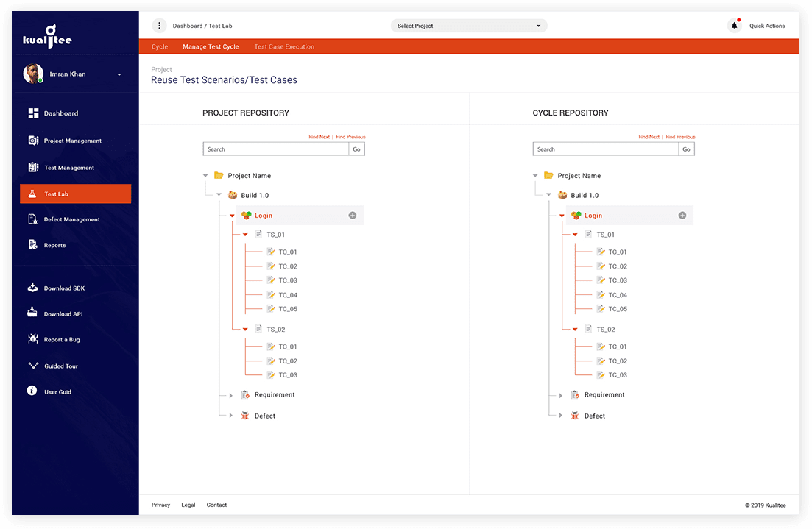Viewport: 812px width, 529px height.
Task: Click the Test Management sidebar icon
Action: [x=33, y=167]
